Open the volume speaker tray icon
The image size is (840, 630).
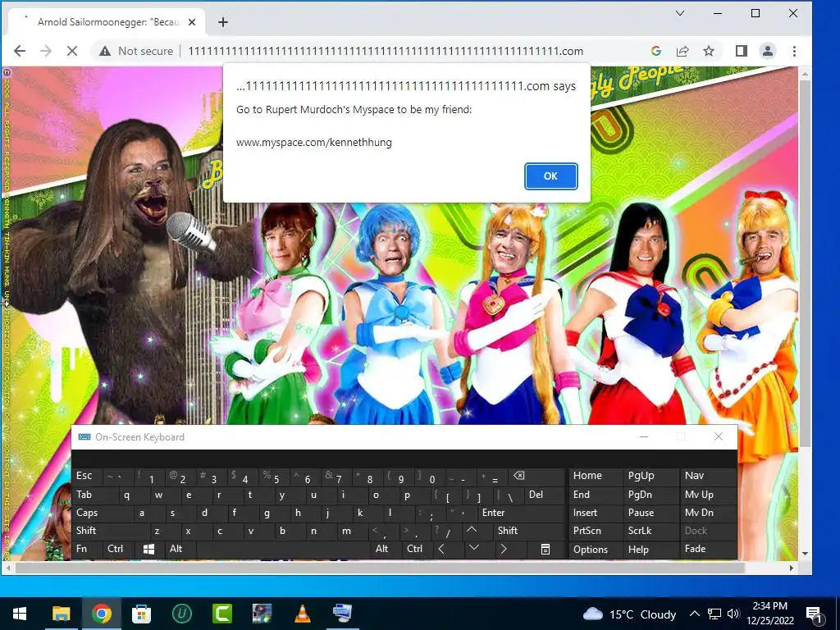(734, 614)
